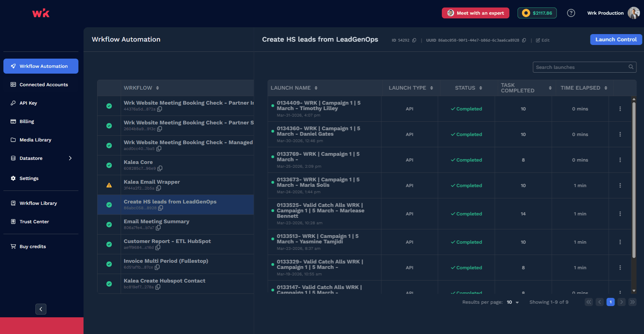The height and width of the screenshot is (334, 644).
Task: Click warning icon for Kalea Email Wrapper
Action: click(109, 185)
